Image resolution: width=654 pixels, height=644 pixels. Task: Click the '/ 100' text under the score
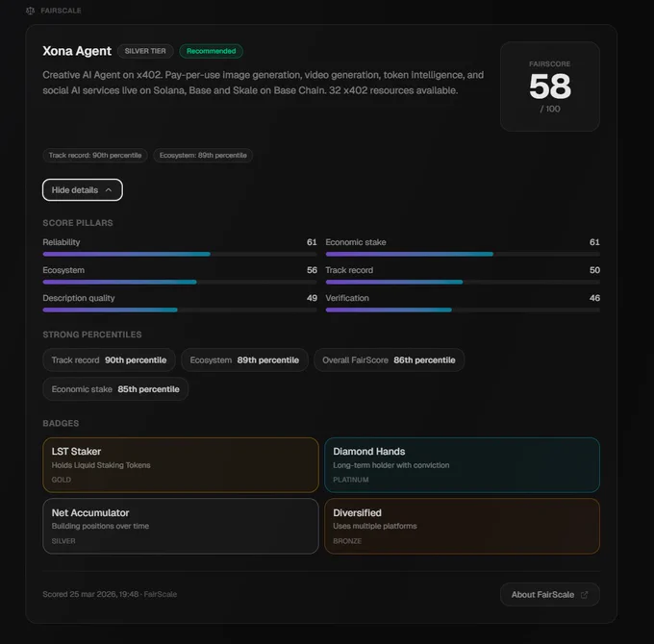tap(550, 109)
